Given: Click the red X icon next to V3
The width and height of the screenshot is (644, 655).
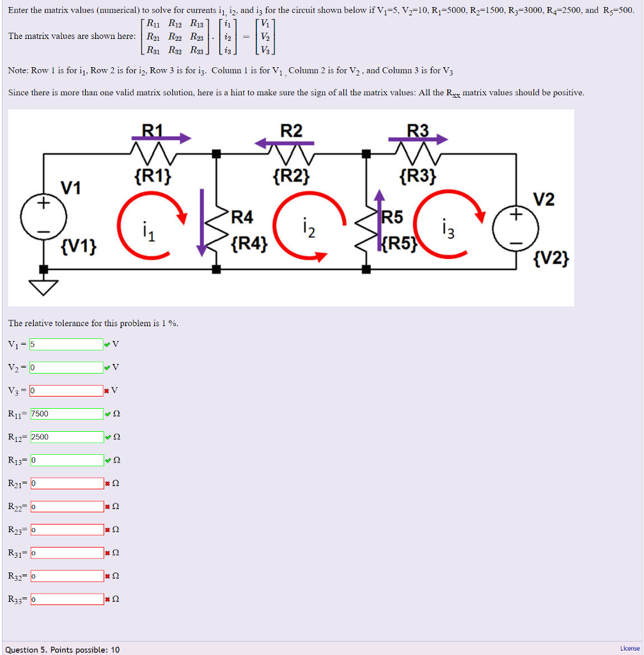Looking at the screenshot, I should [107, 390].
